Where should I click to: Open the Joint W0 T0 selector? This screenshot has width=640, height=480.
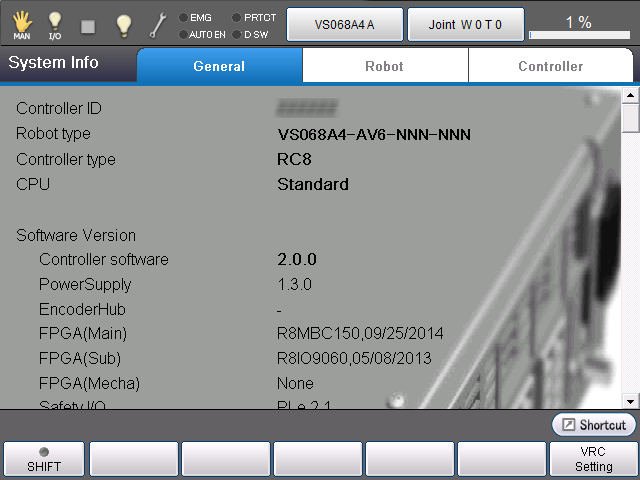465,24
